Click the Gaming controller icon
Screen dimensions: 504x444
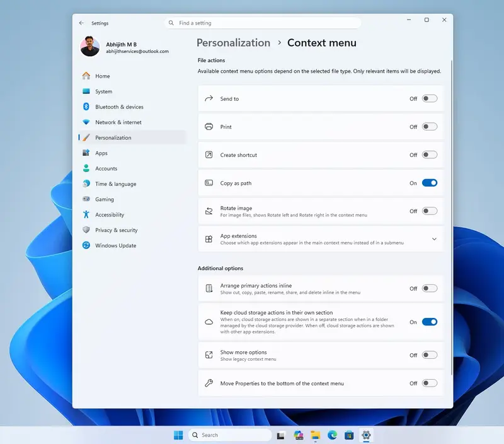86,199
